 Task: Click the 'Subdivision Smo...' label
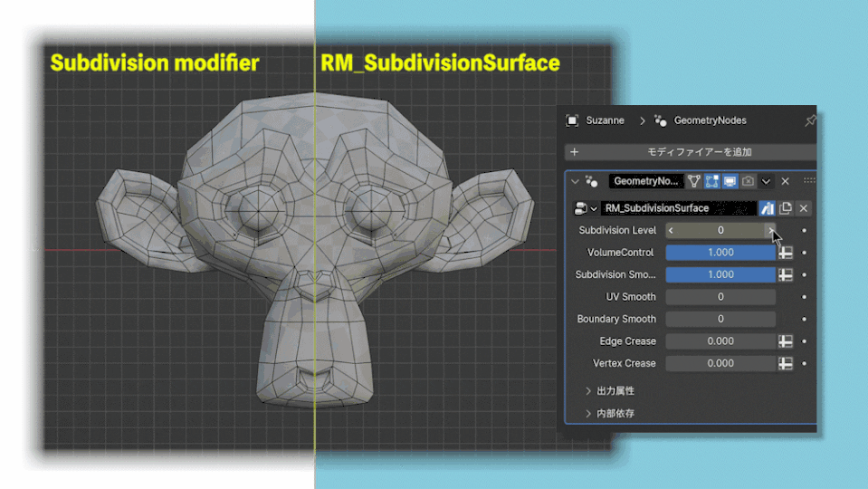pyautogui.click(x=615, y=274)
